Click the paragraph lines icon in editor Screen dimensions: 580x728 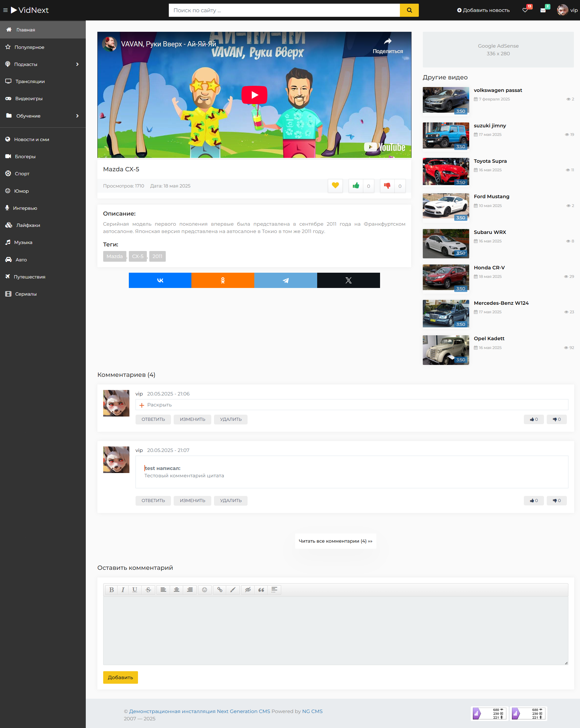pos(274,590)
